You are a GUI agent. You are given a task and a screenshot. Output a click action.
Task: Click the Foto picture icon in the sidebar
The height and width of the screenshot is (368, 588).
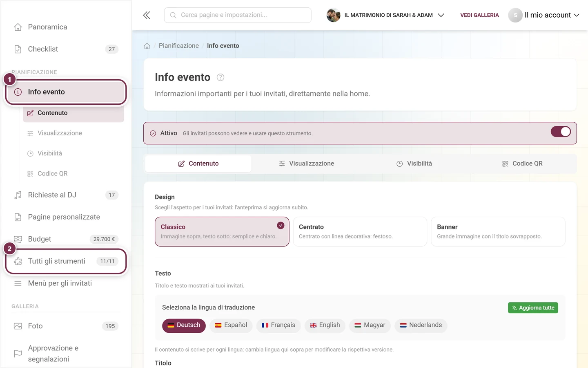pos(18,326)
